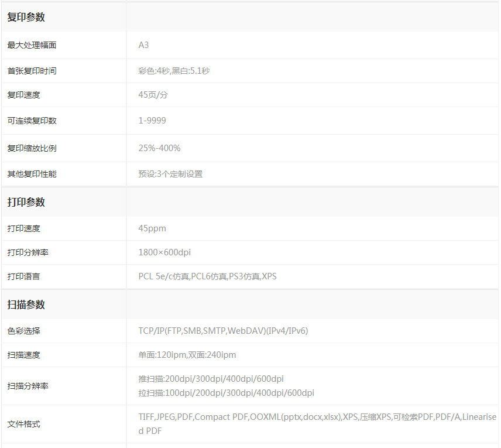Click the 推扫描 resolution line
The height and width of the screenshot is (448, 501).
click(x=211, y=379)
